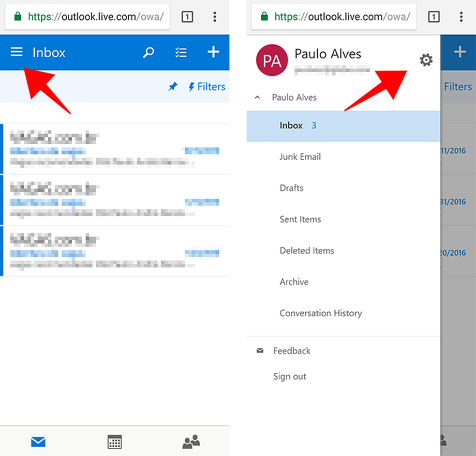476x456 pixels.
Task: Open settings via the gear icon in the drawer
Action: coord(426,60)
